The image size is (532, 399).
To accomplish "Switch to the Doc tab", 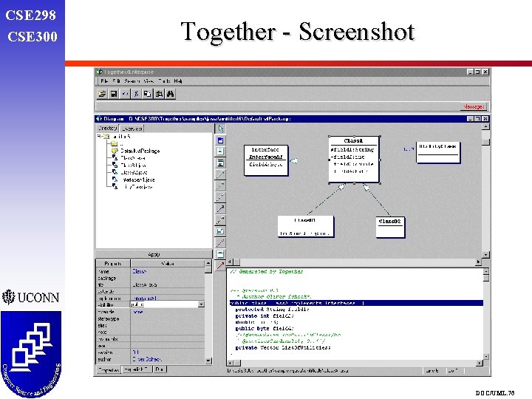I will 160,369.
